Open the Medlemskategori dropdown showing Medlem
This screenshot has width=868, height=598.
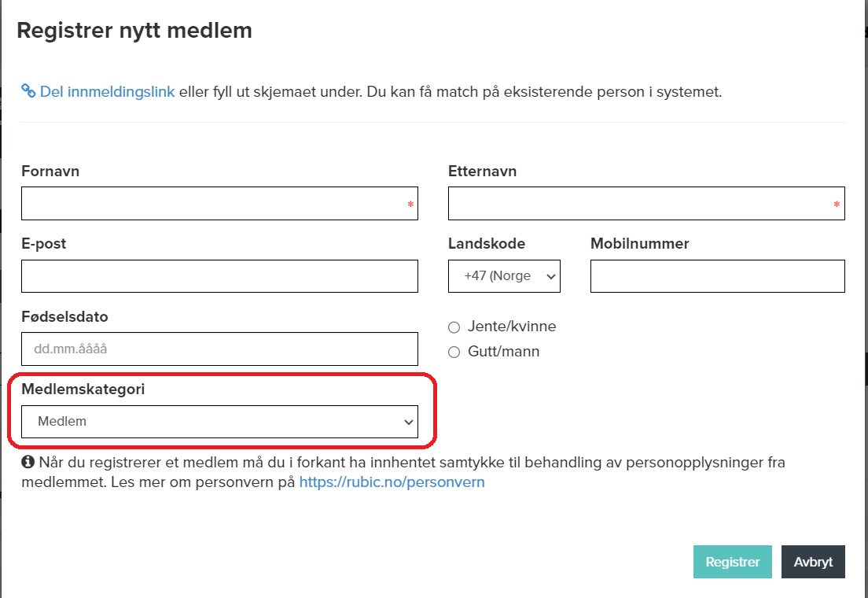click(x=220, y=422)
